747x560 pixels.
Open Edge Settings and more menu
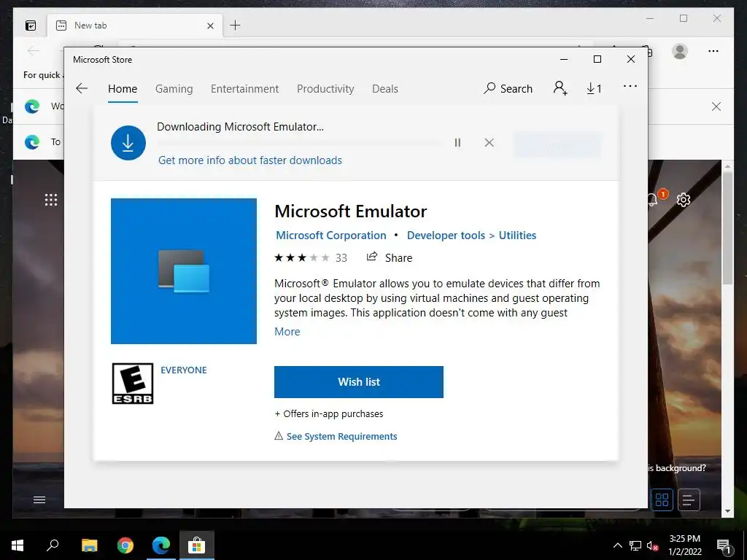click(x=713, y=51)
